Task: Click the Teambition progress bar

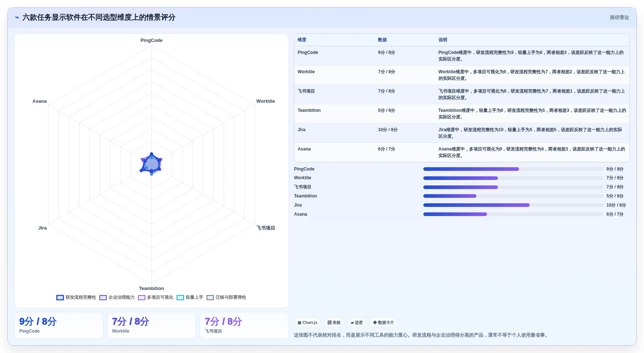Action: [x=513, y=196]
